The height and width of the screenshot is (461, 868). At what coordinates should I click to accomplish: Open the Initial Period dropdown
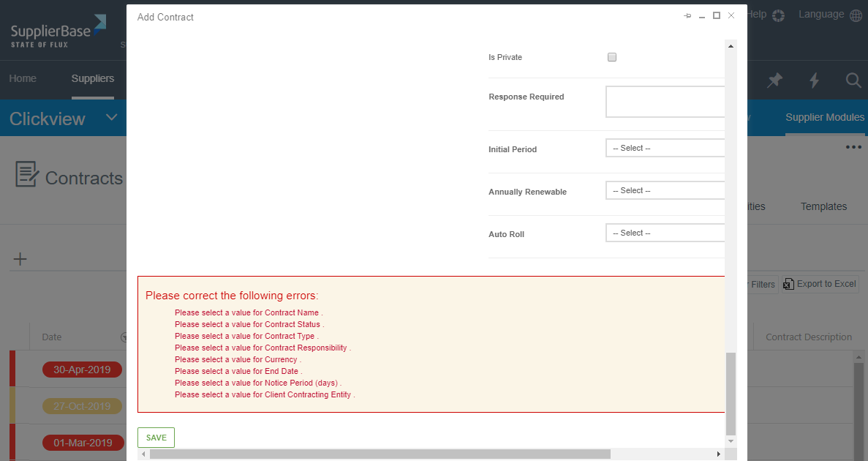point(665,148)
